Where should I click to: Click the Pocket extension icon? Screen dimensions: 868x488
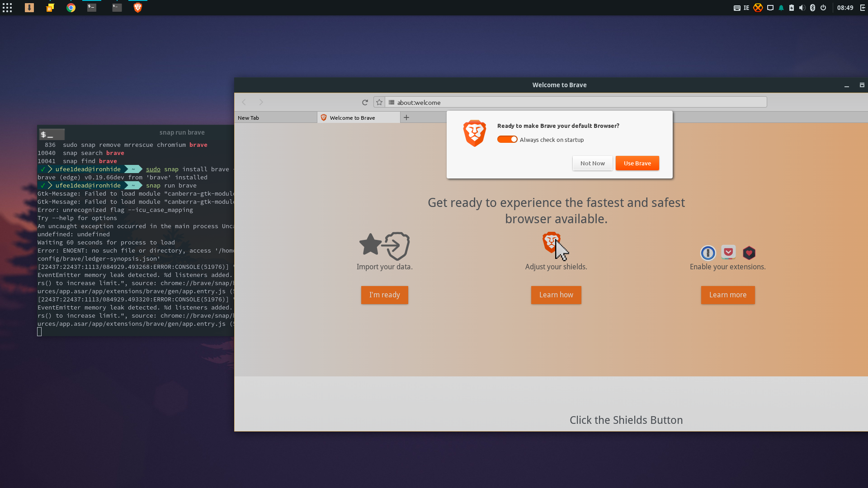(728, 252)
